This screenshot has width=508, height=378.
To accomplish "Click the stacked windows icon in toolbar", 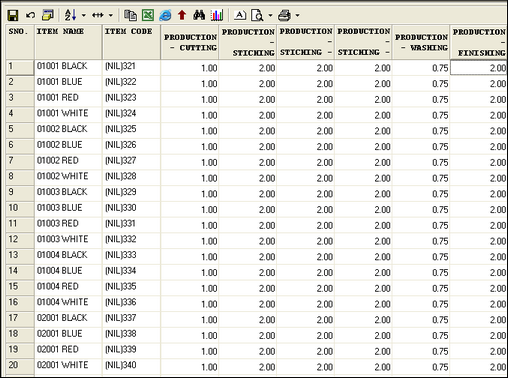I will coord(48,15).
